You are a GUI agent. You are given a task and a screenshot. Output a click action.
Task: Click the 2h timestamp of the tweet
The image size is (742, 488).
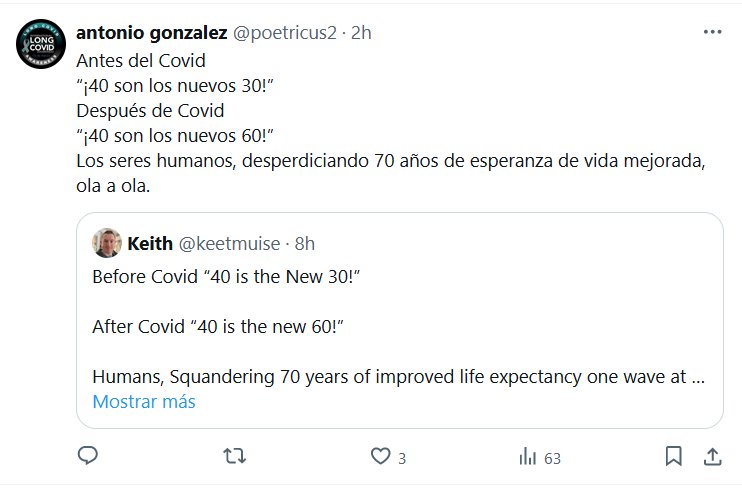click(x=362, y=32)
